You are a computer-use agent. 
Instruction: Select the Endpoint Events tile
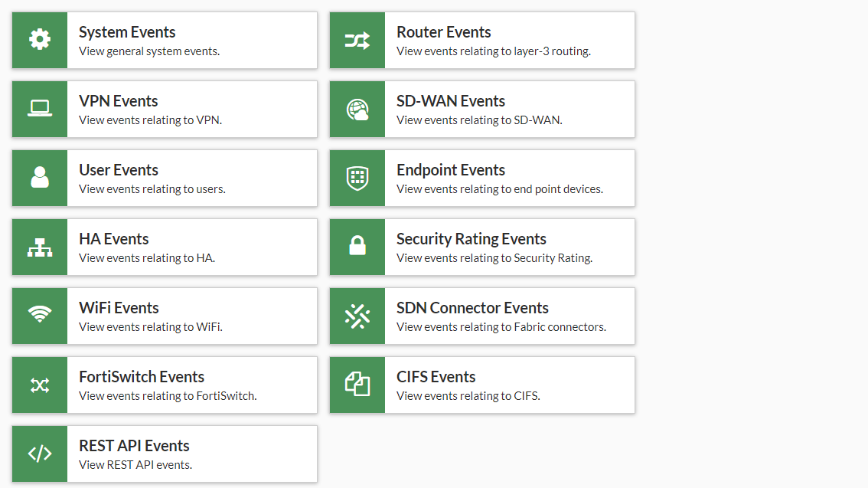(482, 178)
